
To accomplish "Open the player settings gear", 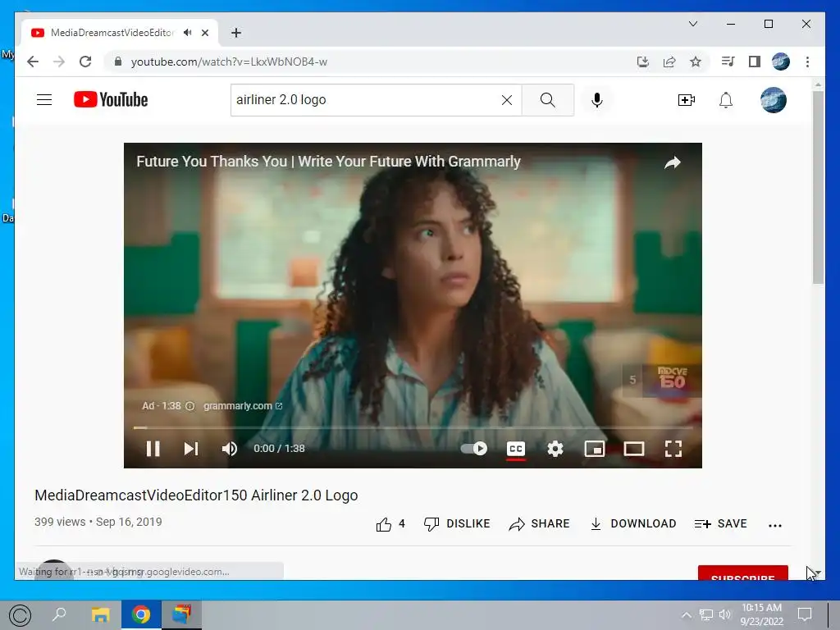I will tap(555, 449).
